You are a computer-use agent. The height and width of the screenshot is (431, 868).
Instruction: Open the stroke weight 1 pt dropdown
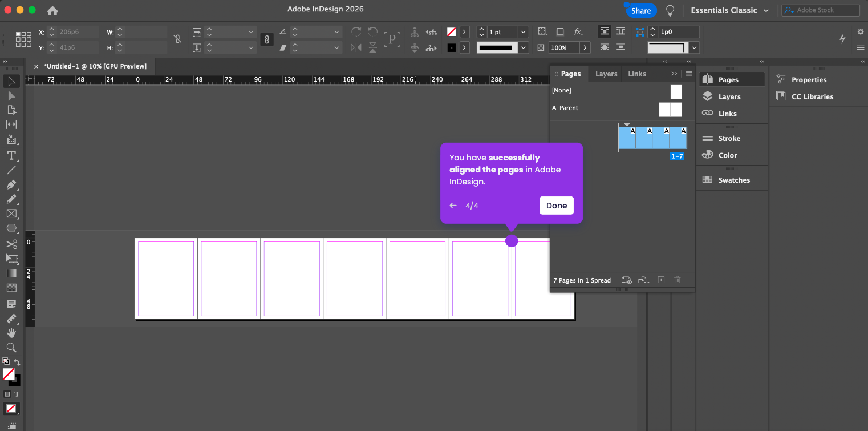click(x=524, y=33)
